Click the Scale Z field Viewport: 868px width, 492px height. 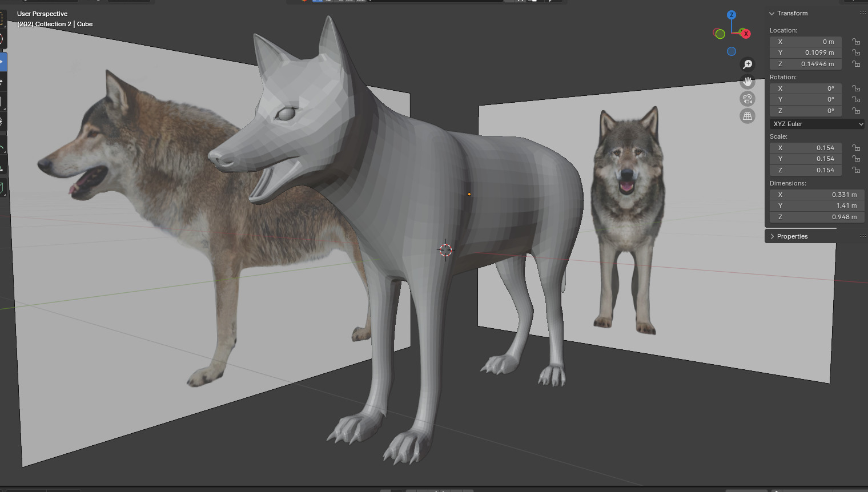[806, 170]
